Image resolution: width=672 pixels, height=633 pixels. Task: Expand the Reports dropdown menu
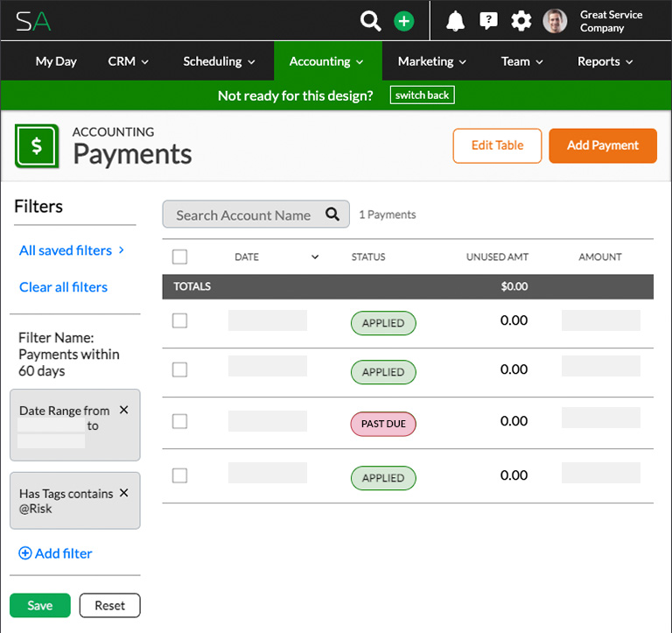tap(605, 61)
